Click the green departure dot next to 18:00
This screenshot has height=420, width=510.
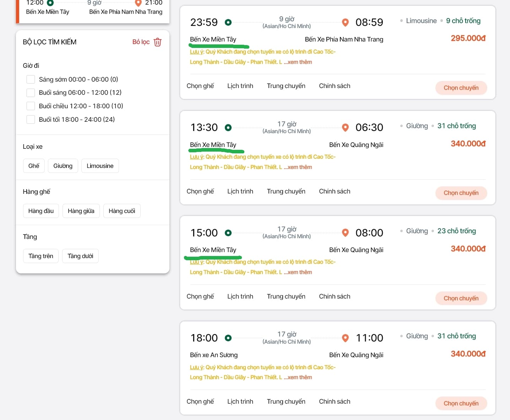(x=228, y=338)
